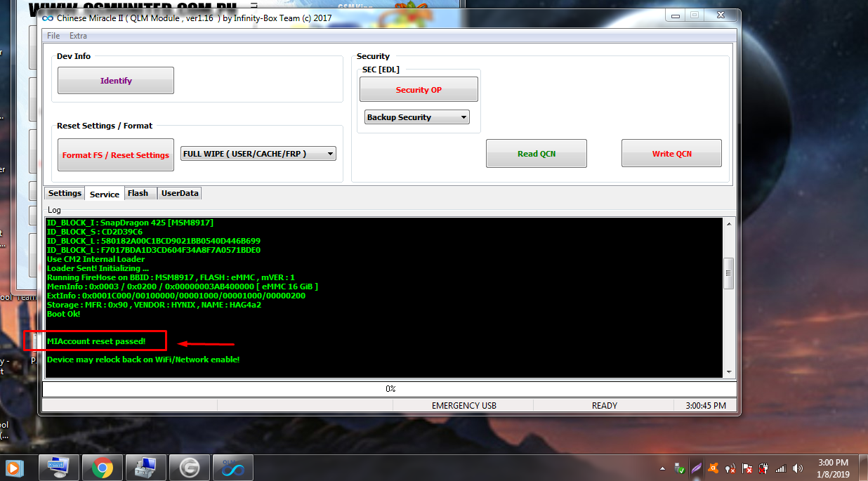
Task: Click the Infinity CM2 QLM taskbar icon
Action: 232,467
